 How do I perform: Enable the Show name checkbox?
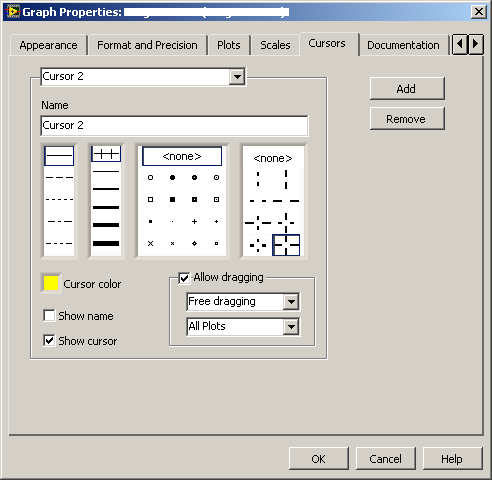[49, 315]
